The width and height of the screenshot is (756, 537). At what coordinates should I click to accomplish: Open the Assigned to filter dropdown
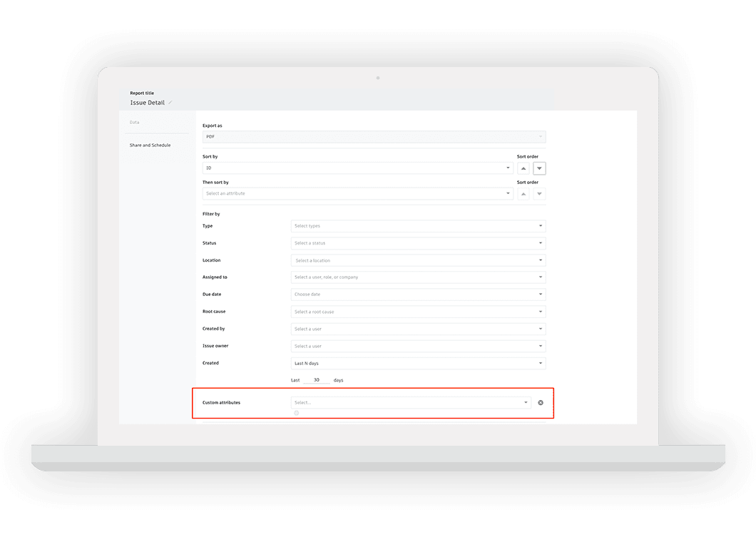[x=418, y=277]
